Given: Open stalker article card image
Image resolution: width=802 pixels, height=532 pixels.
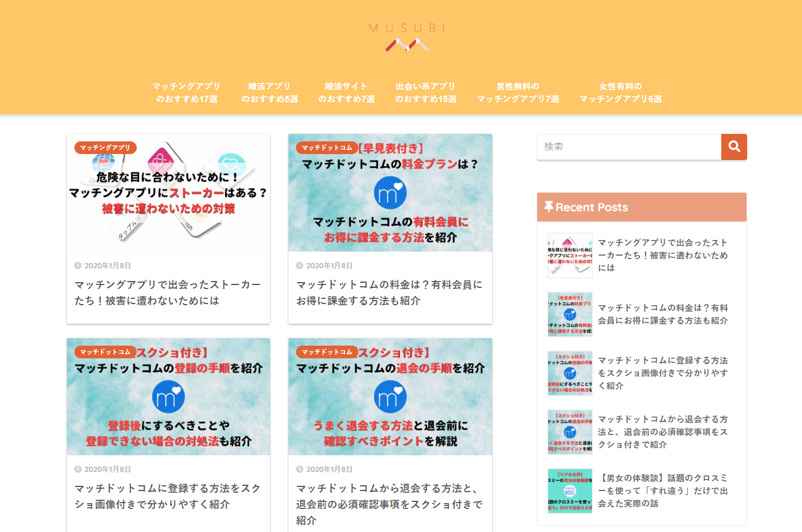Looking at the screenshot, I should click(x=168, y=193).
